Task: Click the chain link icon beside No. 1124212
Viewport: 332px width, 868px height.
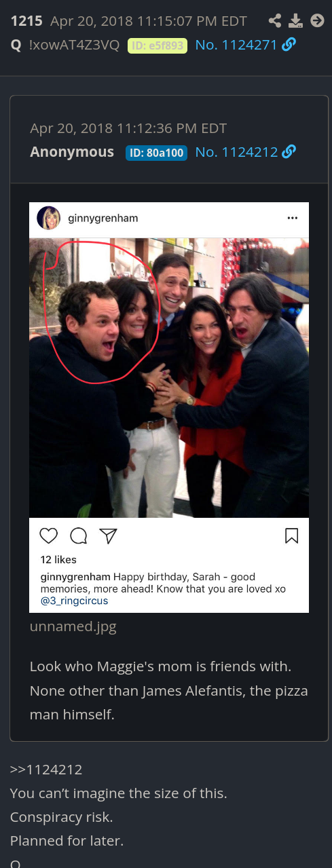Action: 289,152
